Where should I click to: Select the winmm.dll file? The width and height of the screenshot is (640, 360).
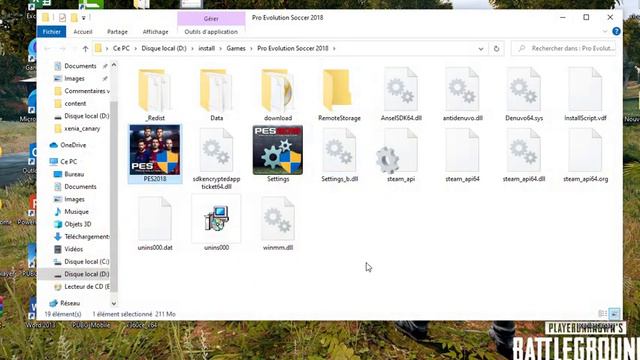point(278,223)
